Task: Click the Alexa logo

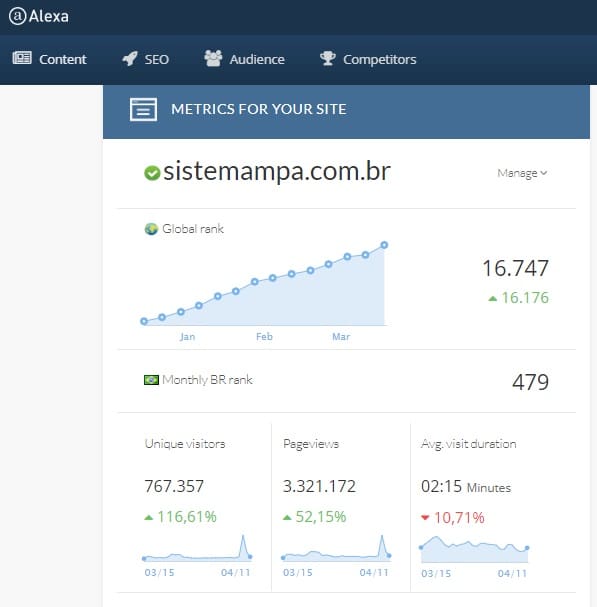Action: 39,16
